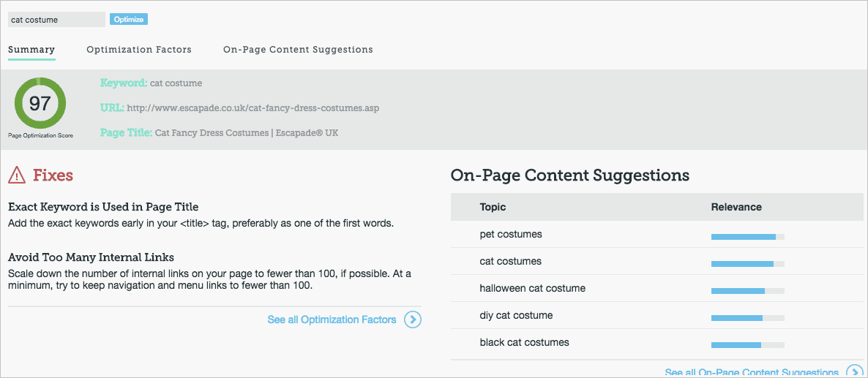
Task: Click the Topic column header
Action: coord(493,207)
